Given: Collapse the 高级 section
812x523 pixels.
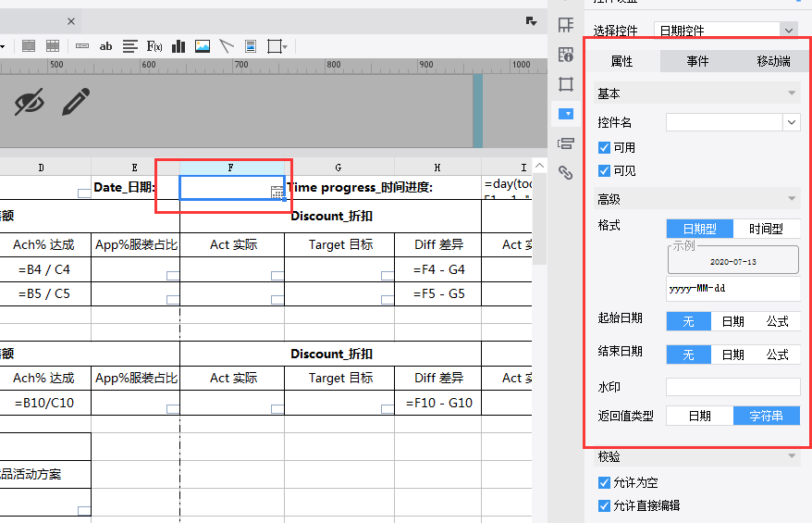Looking at the screenshot, I should [792, 198].
